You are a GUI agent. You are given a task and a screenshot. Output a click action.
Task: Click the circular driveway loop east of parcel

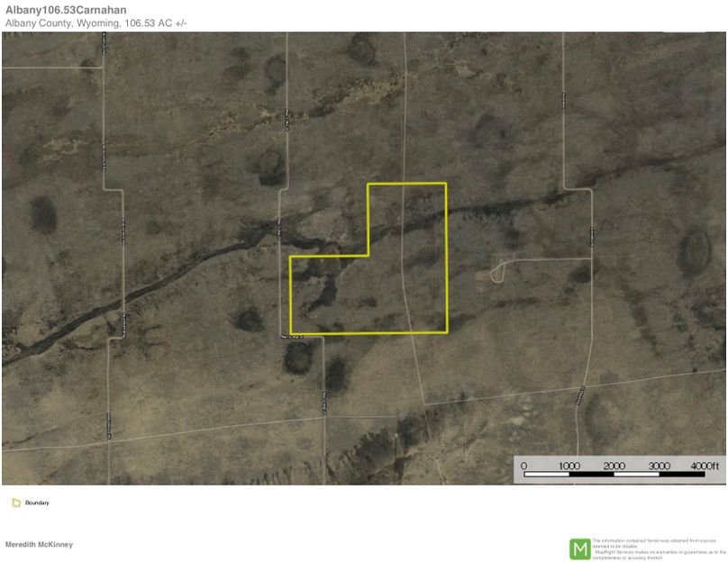coord(497,269)
